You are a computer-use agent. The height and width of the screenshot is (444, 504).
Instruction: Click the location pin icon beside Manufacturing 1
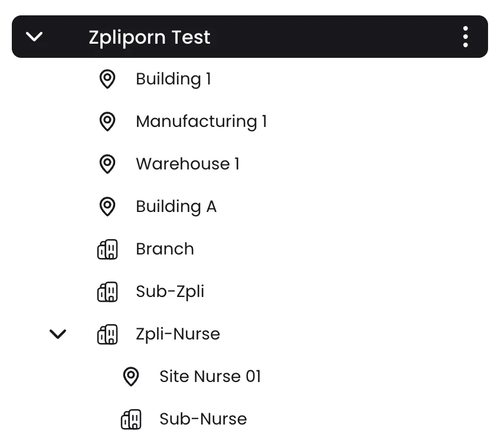[x=107, y=122]
